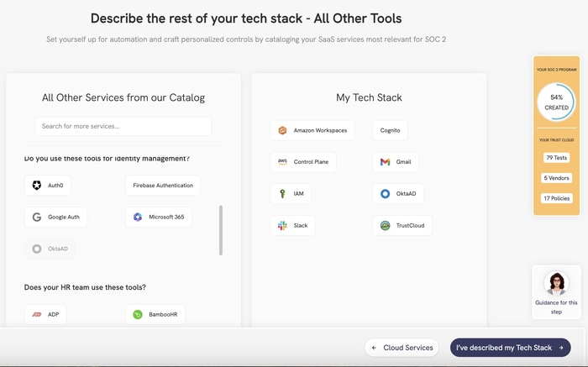The image size is (588, 367).
Task: Click the Control Plane label
Action: point(311,162)
